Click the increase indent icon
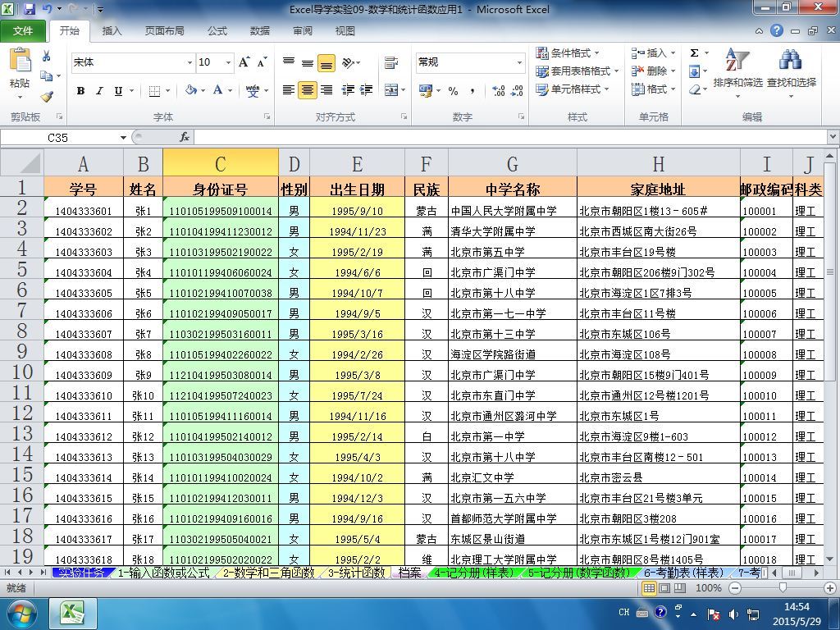Viewport: 840px width, 630px height. (367, 90)
